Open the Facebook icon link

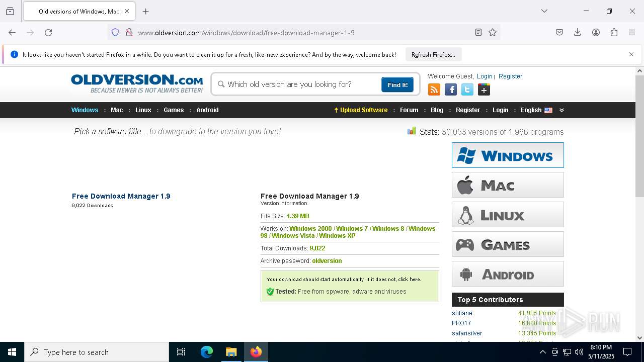point(451,90)
